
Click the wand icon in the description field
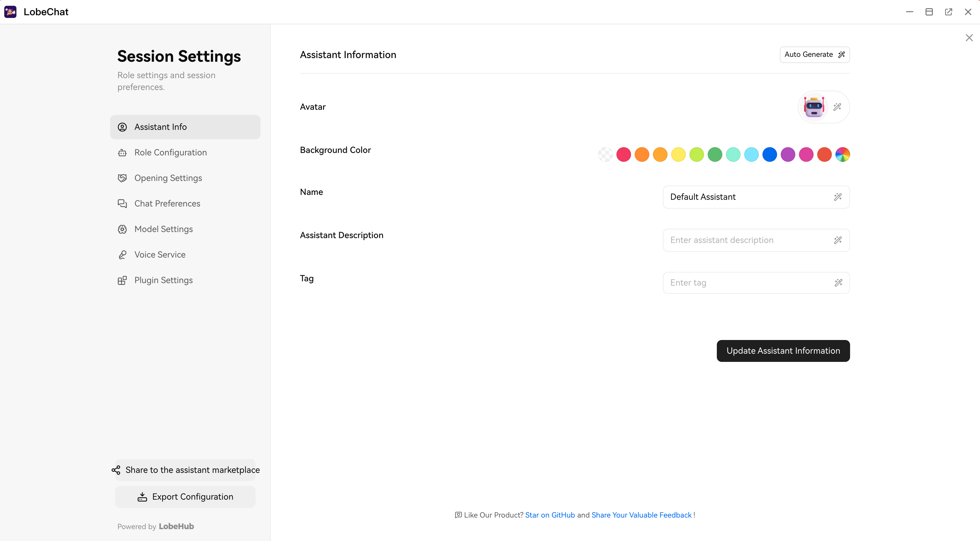pos(838,240)
